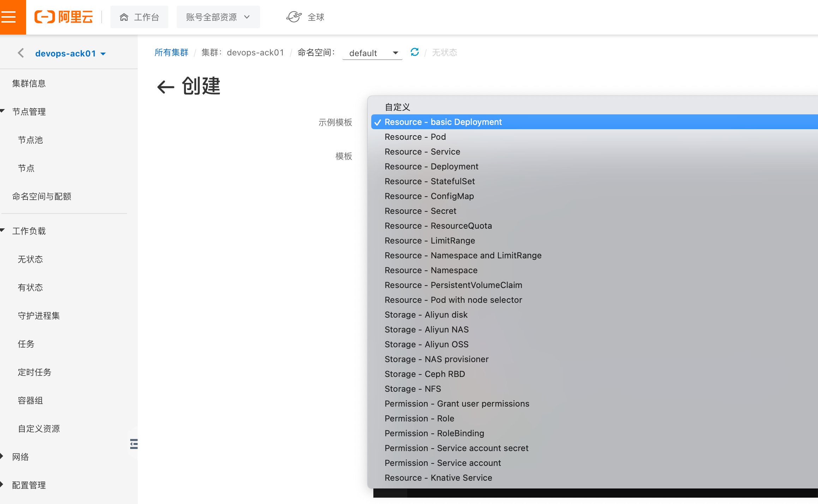Click the back arrow beside 创建 title

coord(166,87)
